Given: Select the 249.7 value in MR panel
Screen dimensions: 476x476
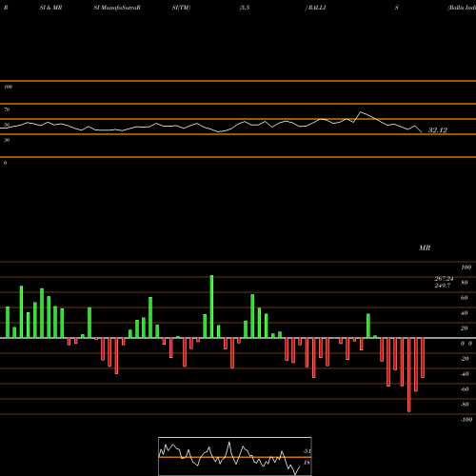Looking at the screenshot, I should coord(443,286).
